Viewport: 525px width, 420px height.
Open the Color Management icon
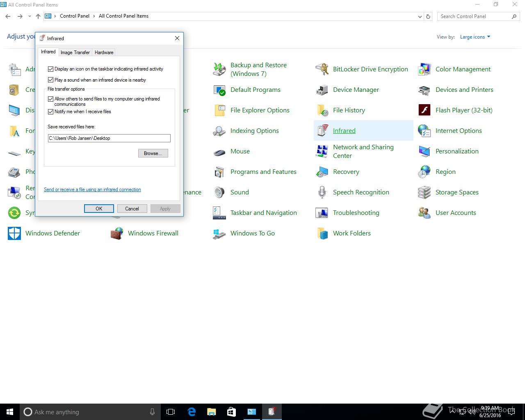tap(425, 69)
